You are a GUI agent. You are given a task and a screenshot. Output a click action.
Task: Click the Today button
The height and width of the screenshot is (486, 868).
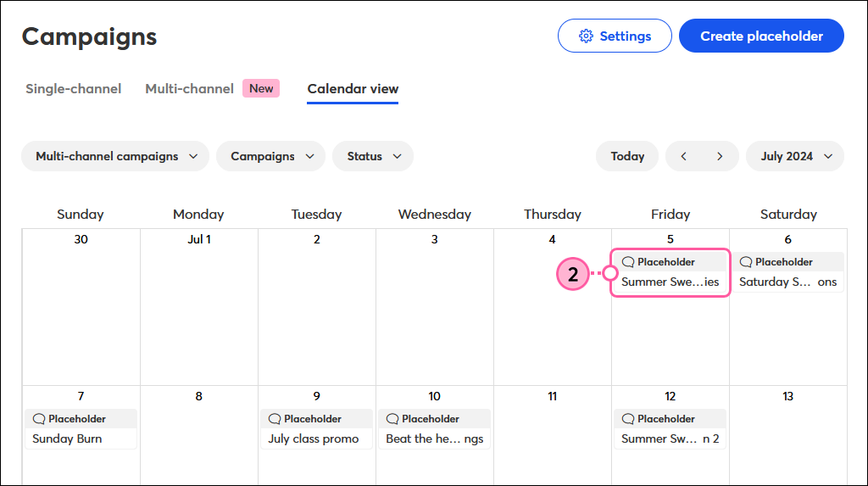point(627,156)
